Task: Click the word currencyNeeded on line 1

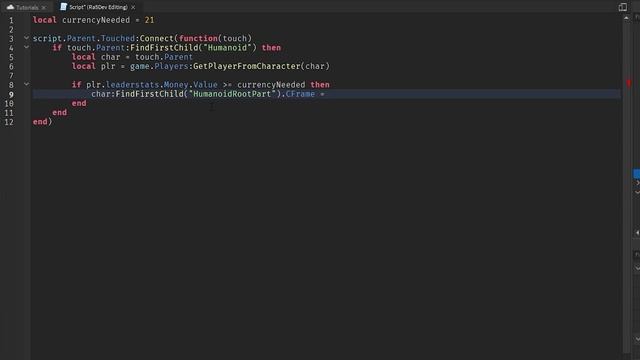Action: point(96,20)
